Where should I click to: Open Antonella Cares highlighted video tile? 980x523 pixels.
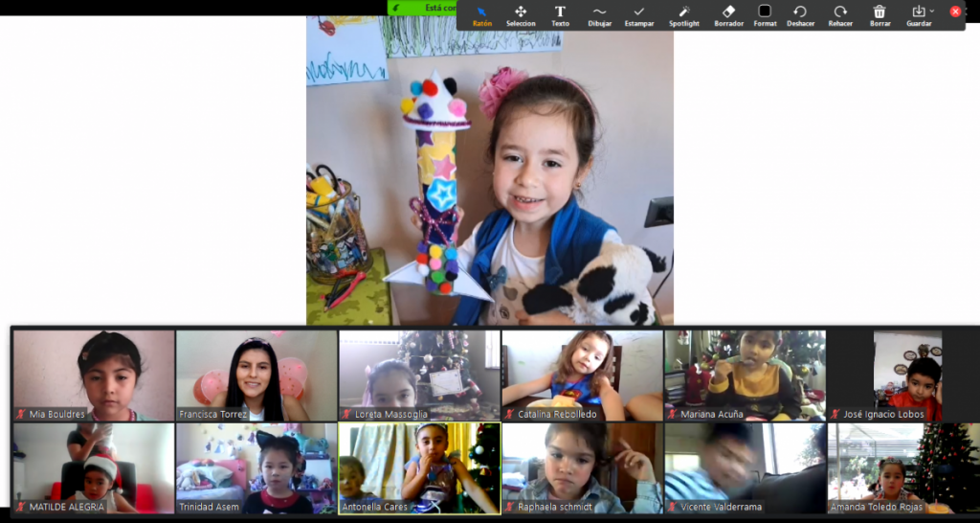(419, 468)
